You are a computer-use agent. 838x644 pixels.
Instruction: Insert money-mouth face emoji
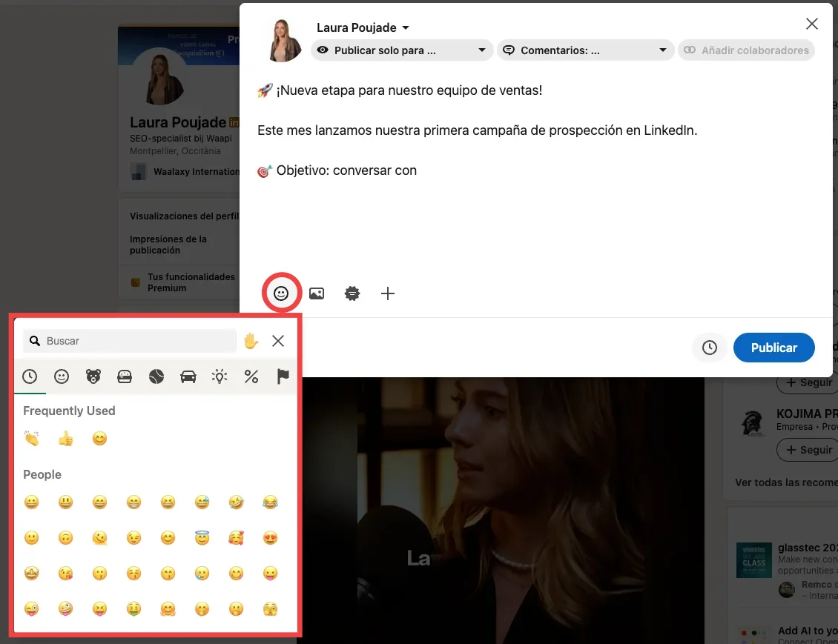133,608
